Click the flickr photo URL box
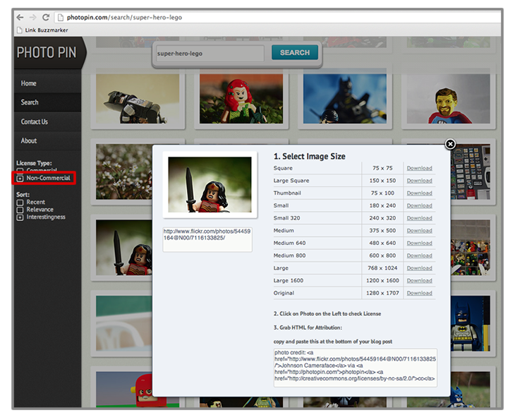This screenshot has height=420, width=515. point(207,239)
